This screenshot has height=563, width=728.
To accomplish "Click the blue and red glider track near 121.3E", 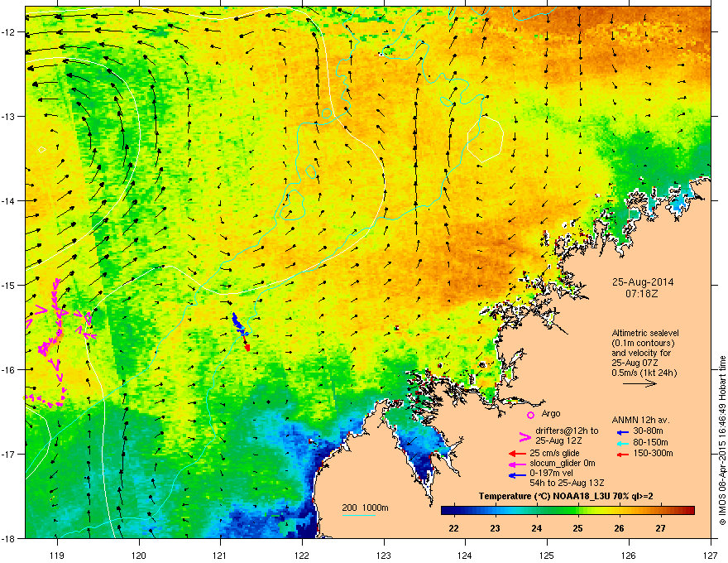I will pos(241,331).
